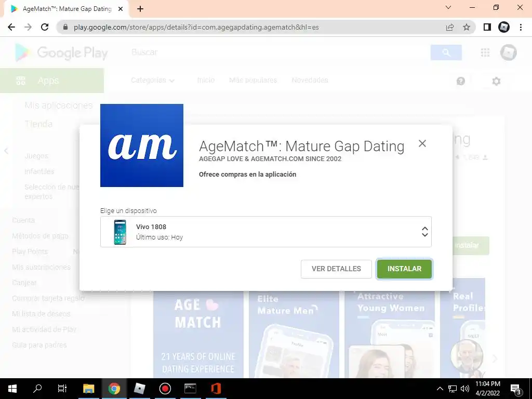Open the Roblox taskbar icon
Screen dimensions: 532x399
(139, 389)
